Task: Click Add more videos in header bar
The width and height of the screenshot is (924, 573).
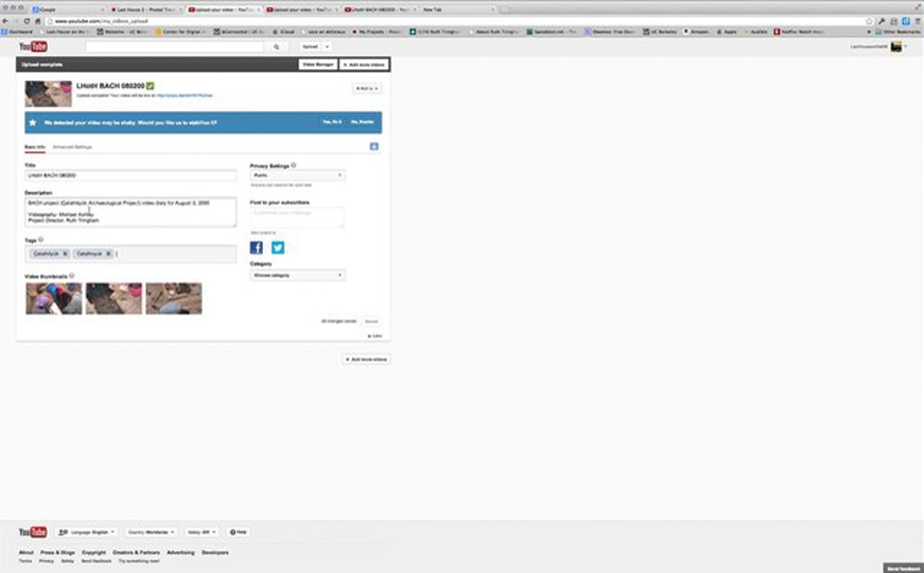Action: coord(364,65)
